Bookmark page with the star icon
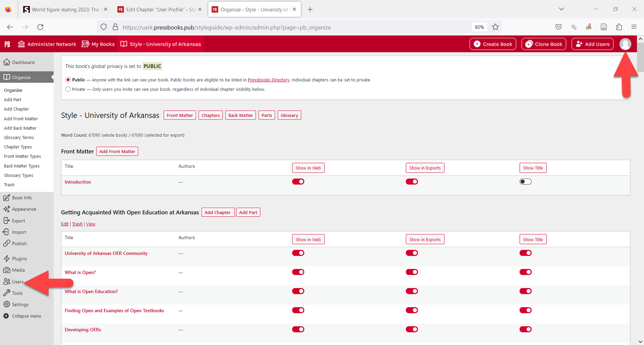 [x=495, y=27]
